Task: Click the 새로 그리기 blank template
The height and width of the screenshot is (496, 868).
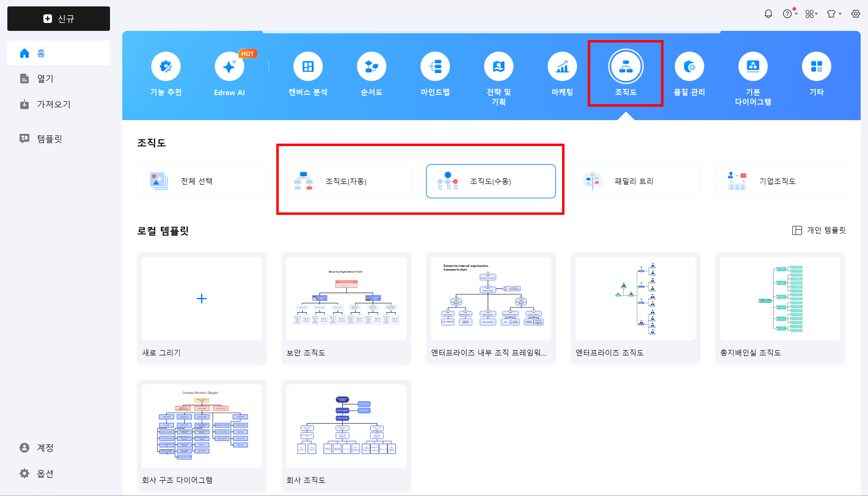Action: (202, 308)
